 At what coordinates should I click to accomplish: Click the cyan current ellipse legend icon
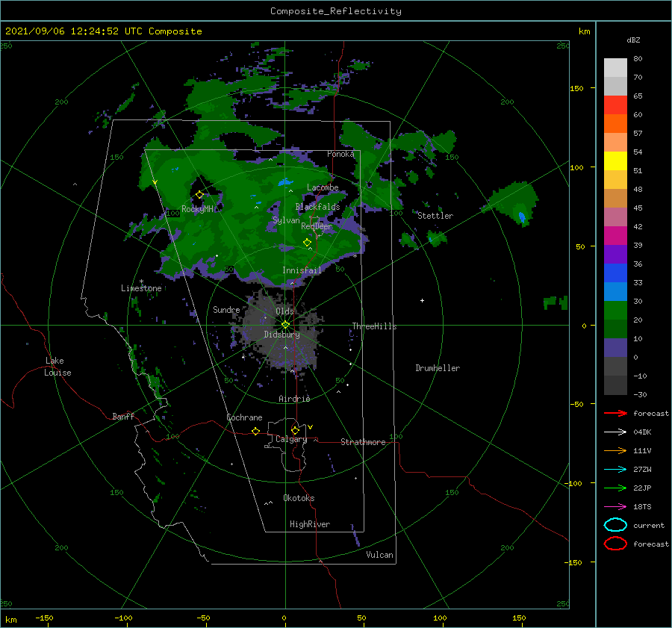pyautogui.click(x=615, y=525)
